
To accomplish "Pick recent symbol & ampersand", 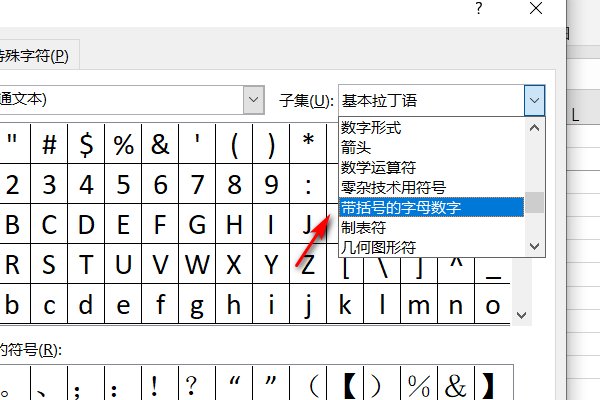I will [456, 383].
